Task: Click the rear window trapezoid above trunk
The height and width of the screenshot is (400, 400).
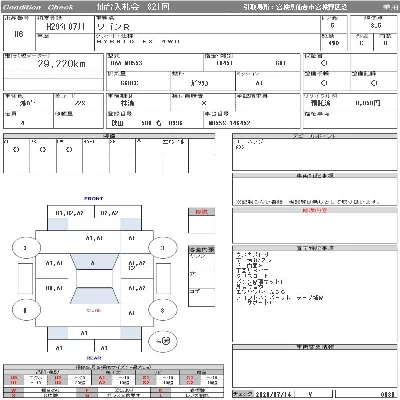Action: pyautogui.click(x=94, y=295)
